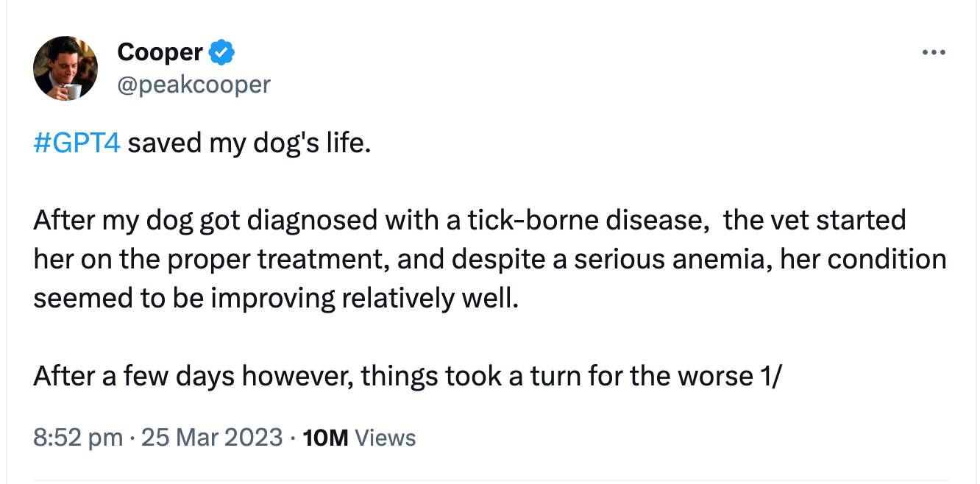Click the 25 Mar 2023 date link
The height and width of the screenshot is (484, 980).
tap(212, 437)
